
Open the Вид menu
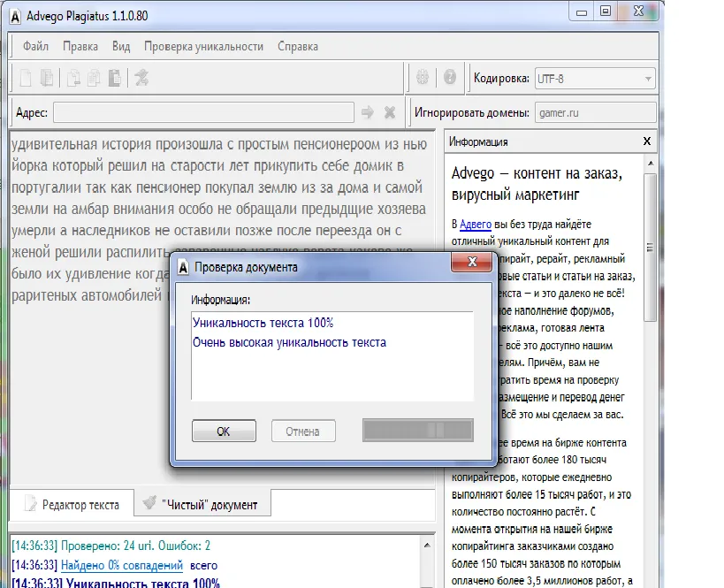(121, 46)
